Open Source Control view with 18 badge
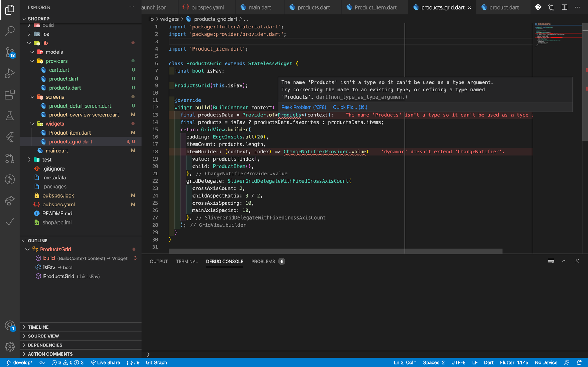The image size is (588, 367). coord(10,52)
